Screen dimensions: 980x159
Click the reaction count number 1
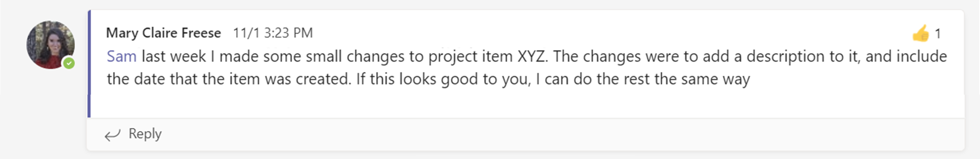938,34
